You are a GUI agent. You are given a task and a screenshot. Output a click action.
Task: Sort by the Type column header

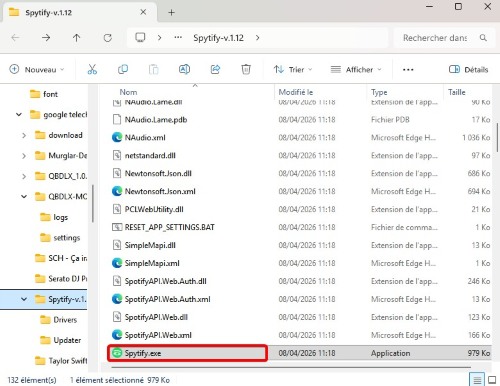click(405, 92)
